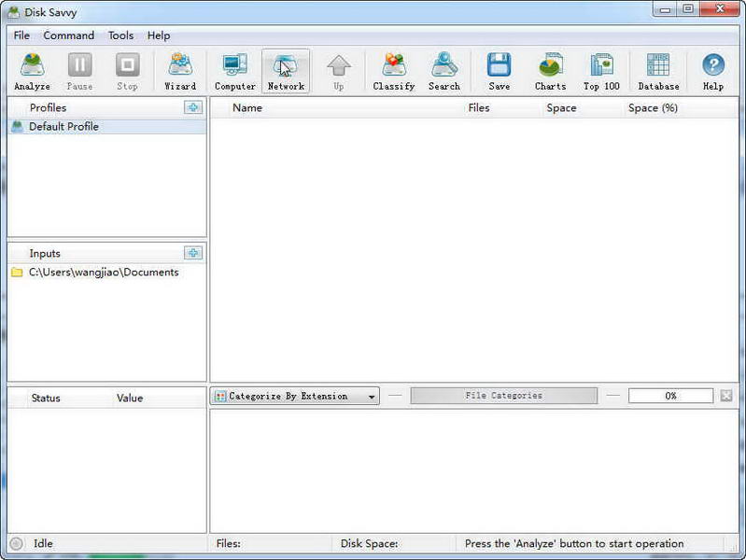Image resolution: width=746 pixels, height=560 pixels.
Task: Go up one level with Up
Action: pos(339,71)
